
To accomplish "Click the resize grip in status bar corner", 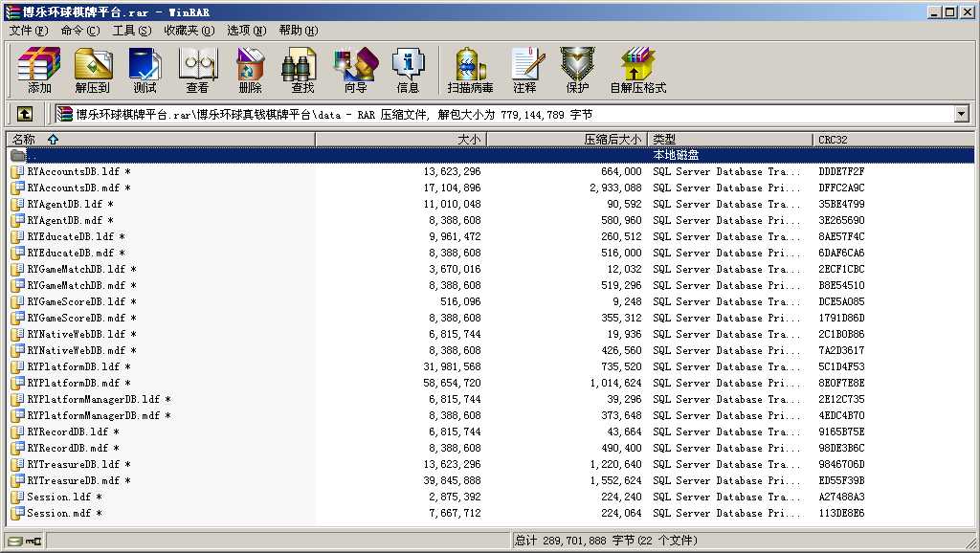I will tap(969, 542).
